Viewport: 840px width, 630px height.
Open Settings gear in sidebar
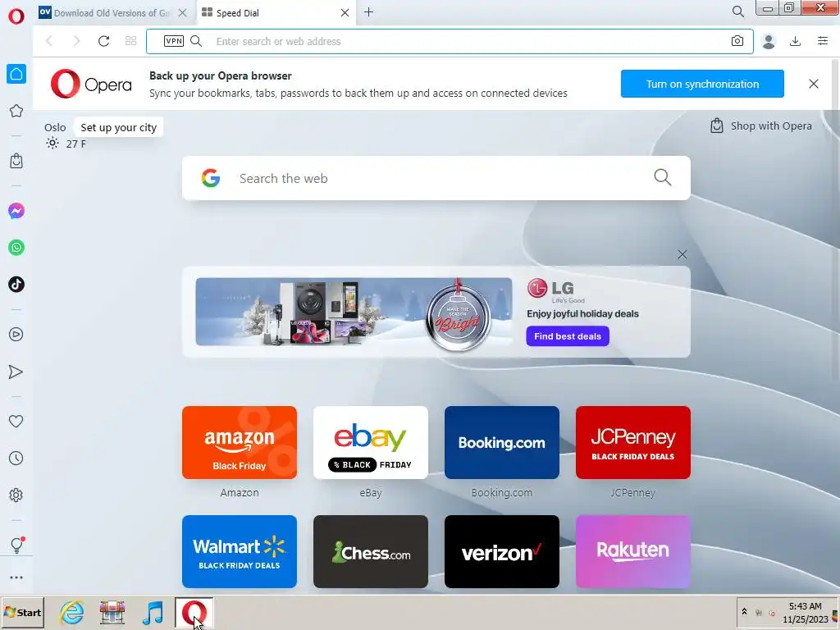[x=16, y=495]
